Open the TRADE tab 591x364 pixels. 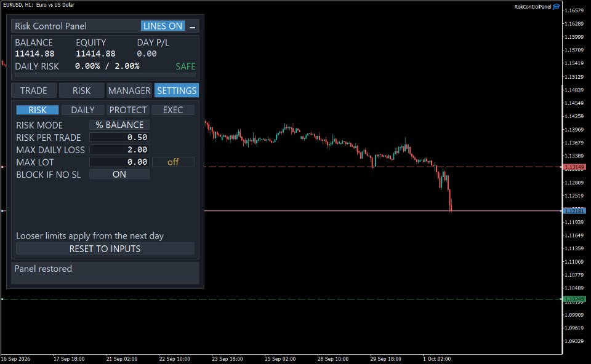click(x=33, y=91)
